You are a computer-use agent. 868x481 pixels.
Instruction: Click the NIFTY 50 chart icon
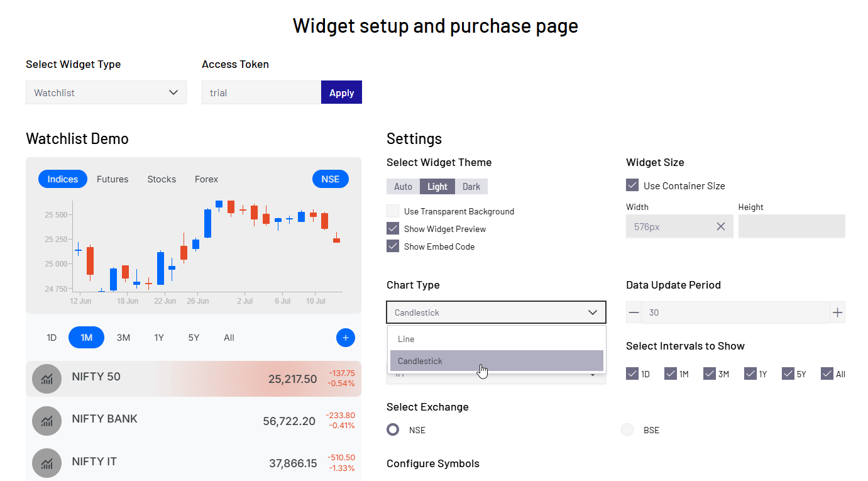[47, 379]
